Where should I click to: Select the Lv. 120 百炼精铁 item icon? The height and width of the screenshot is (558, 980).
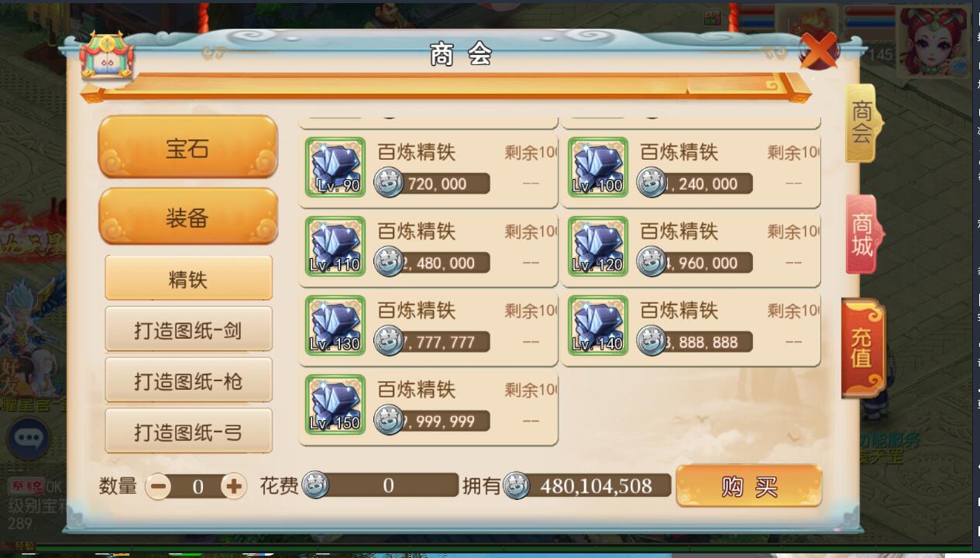tap(598, 246)
